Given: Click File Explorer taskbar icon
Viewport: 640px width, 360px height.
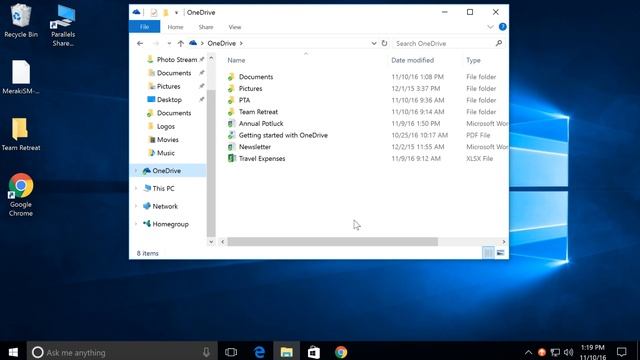Looking at the screenshot, I should coord(287,352).
